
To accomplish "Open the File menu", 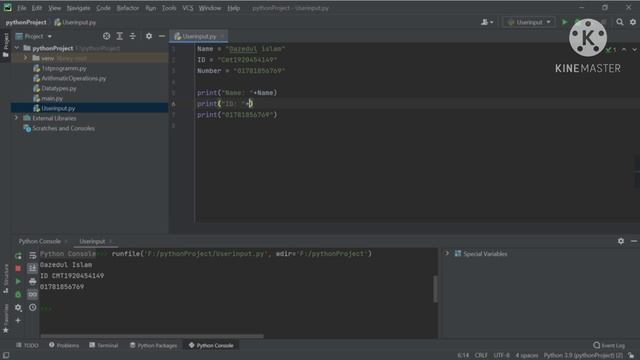I will point(22,8).
